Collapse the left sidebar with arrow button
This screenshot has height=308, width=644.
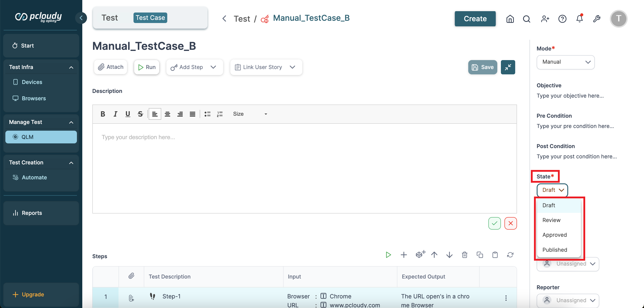pyautogui.click(x=81, y=18)
